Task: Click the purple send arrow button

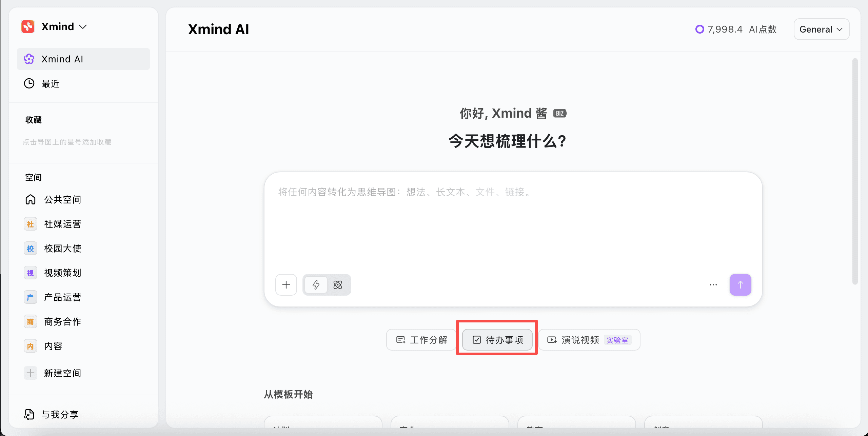Action: (x=741, y=285)
